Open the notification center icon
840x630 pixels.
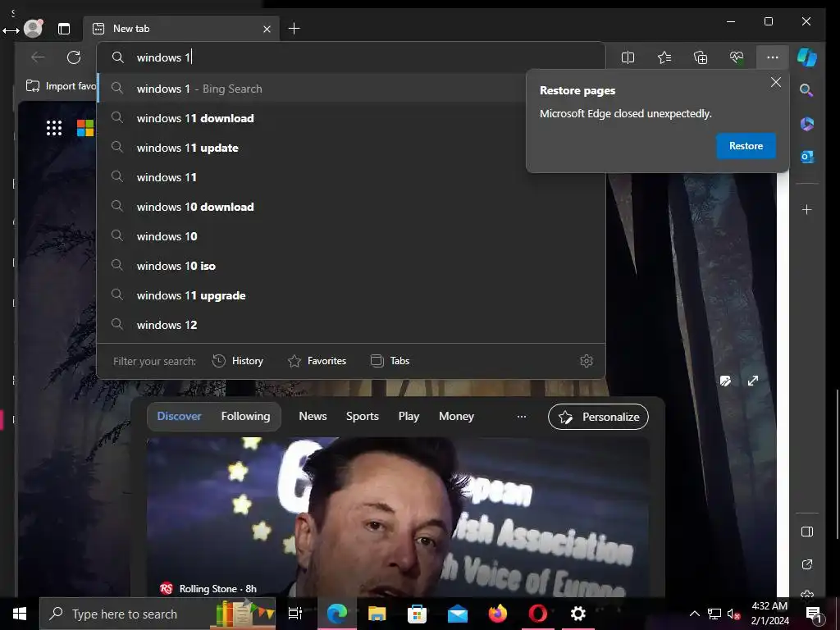pos(814,614)
